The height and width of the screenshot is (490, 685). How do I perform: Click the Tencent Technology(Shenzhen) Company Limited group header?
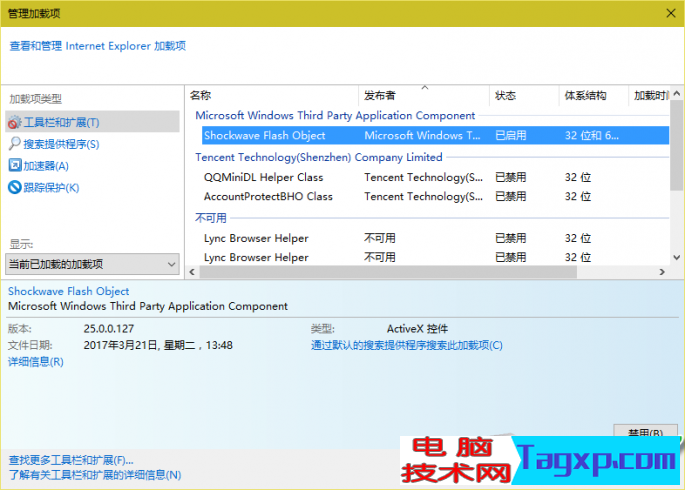tap(318, 157)
